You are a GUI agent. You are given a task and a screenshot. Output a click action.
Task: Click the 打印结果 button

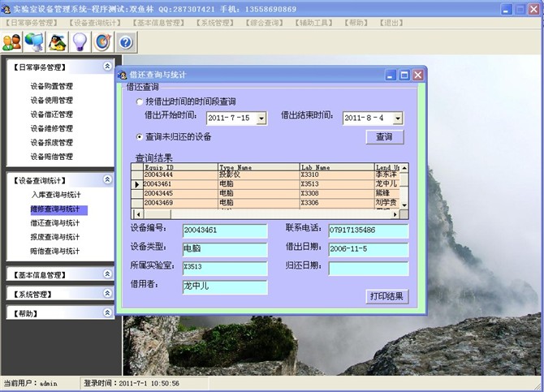(386, 296)
